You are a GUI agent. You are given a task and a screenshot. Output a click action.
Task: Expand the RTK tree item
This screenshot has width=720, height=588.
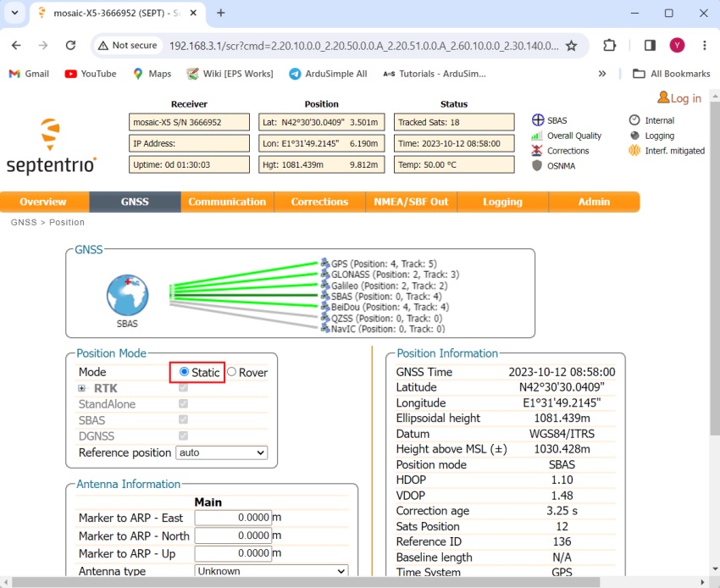[x=82, y=388]
